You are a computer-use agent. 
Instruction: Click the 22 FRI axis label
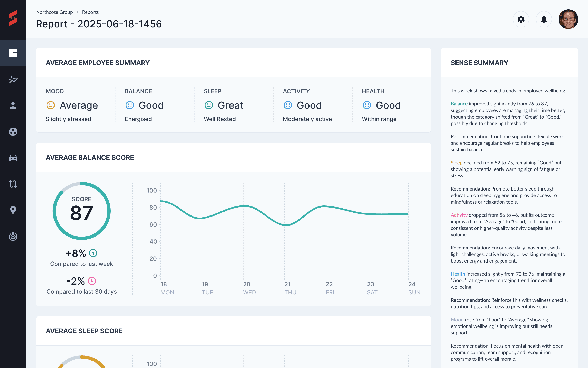[330, 288]
